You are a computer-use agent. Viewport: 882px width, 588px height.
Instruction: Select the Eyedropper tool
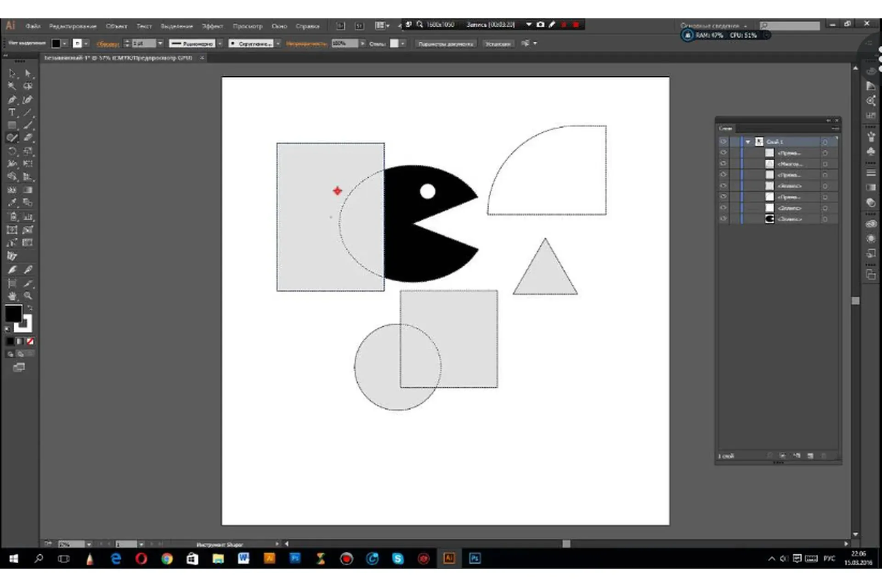click(12, 203)
